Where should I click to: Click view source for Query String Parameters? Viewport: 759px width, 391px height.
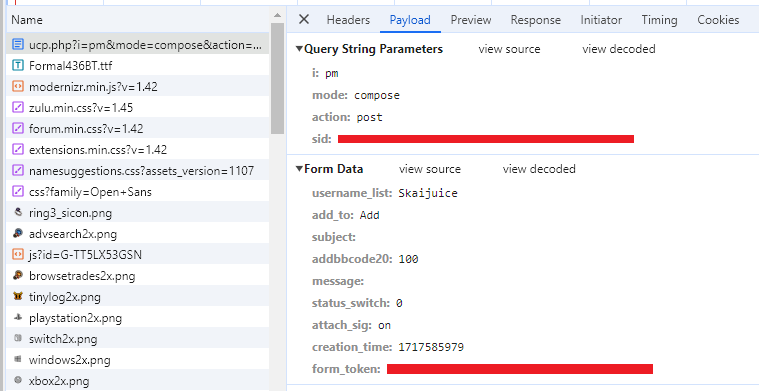(x=509, y=49)
